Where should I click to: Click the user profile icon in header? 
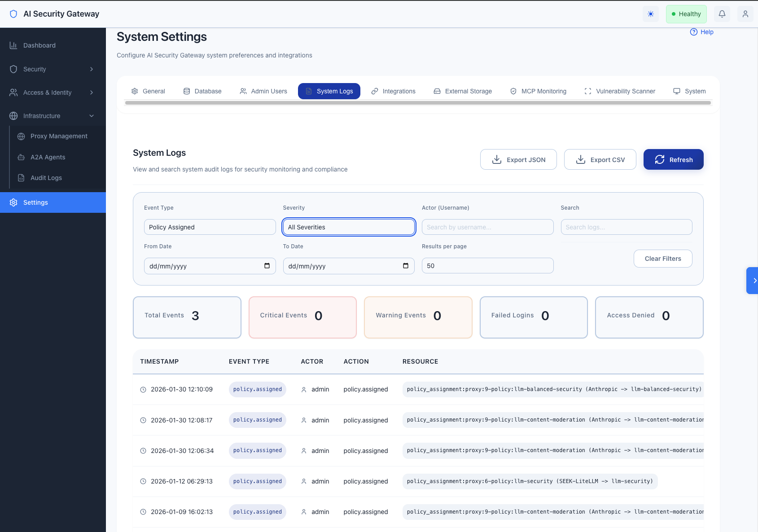(745, 14)
